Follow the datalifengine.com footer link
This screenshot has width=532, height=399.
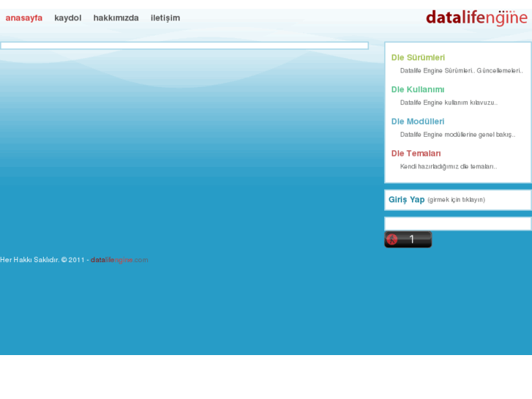pos(119,260)
